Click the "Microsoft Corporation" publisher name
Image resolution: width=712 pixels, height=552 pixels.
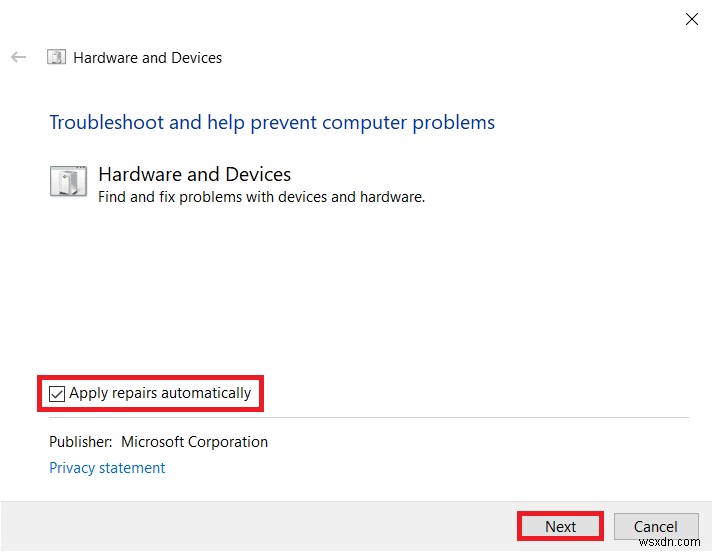(194, 442)
